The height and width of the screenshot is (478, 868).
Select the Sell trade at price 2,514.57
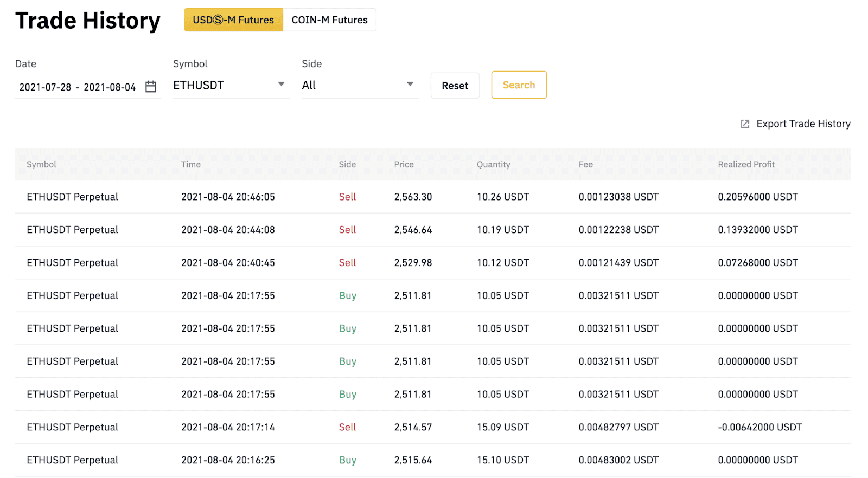(432, 427)
